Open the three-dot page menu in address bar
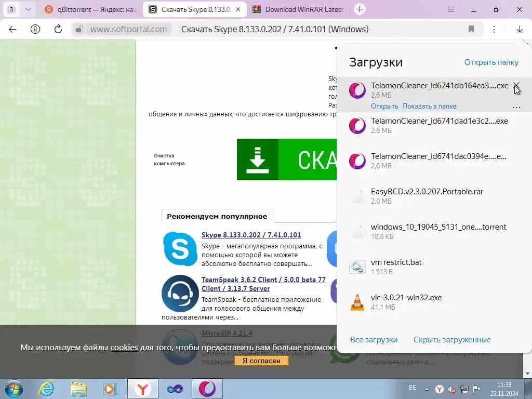 pyautogui.click(x=494, y=29)
